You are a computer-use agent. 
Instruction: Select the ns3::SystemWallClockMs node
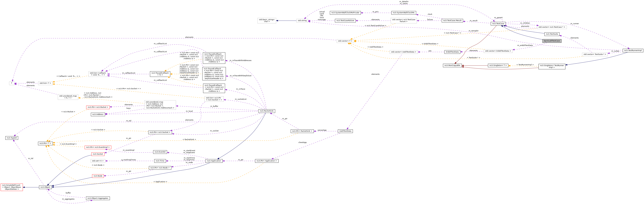404,13
